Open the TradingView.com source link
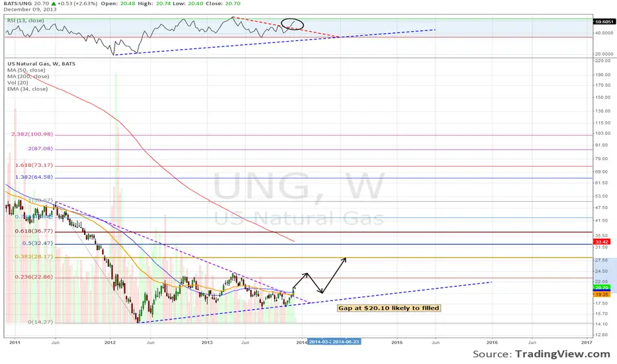The width and height of the screenshot is (617, 364). click(x=563, y=354)
